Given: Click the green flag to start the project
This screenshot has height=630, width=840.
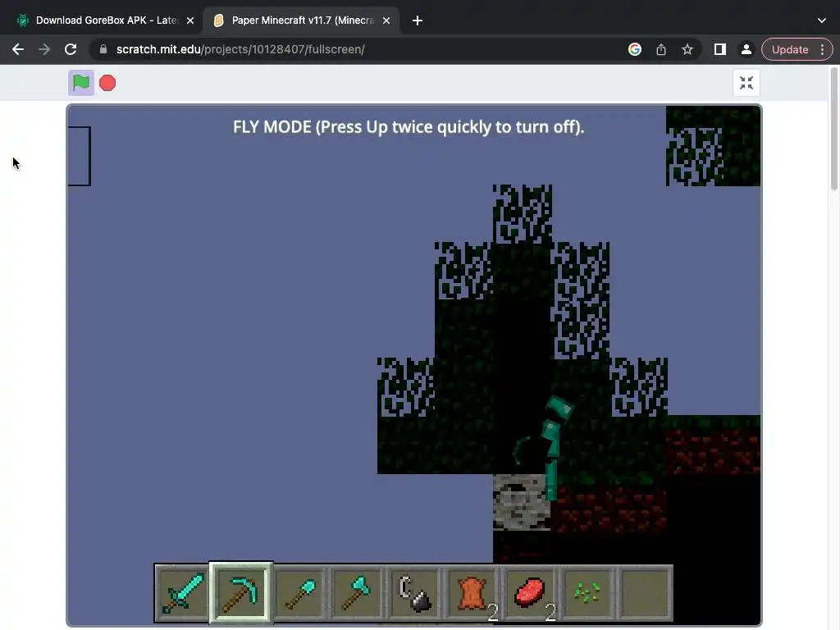Looking at the screenshot, I should (x=81, y=83).
